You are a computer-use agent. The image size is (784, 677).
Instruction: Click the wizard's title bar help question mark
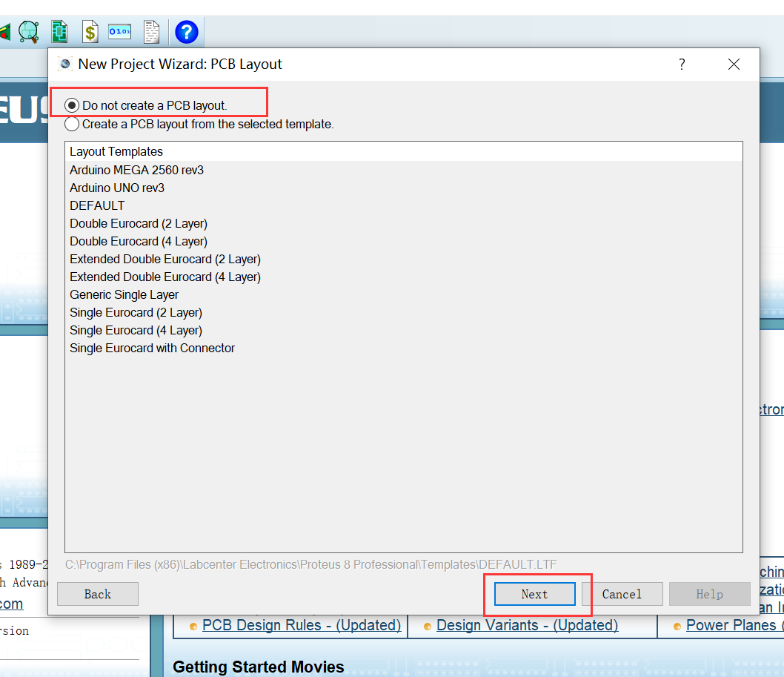(x=682, y=64)
